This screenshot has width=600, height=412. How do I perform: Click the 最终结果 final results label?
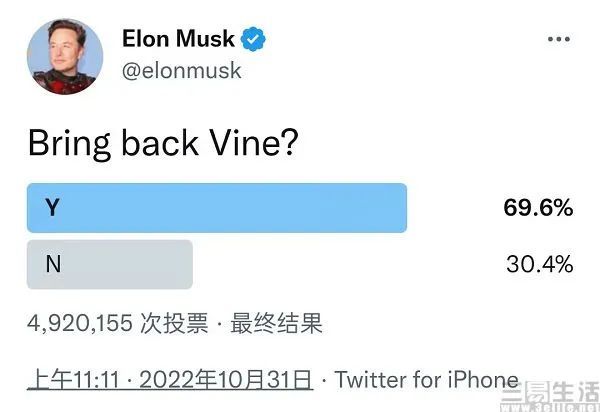pos(277,323)
